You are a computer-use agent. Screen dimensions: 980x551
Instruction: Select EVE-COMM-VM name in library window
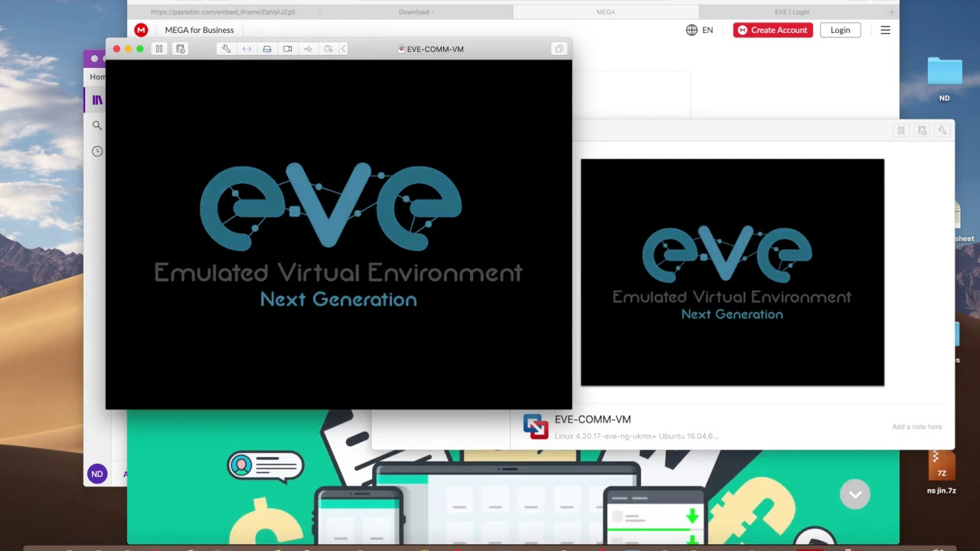click(x=593, y=419)
